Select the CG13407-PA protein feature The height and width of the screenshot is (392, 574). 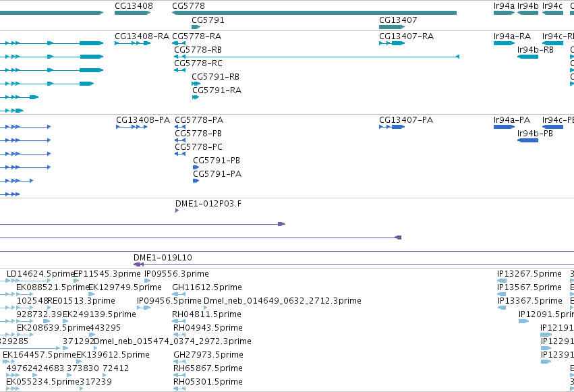coord(392,127)
